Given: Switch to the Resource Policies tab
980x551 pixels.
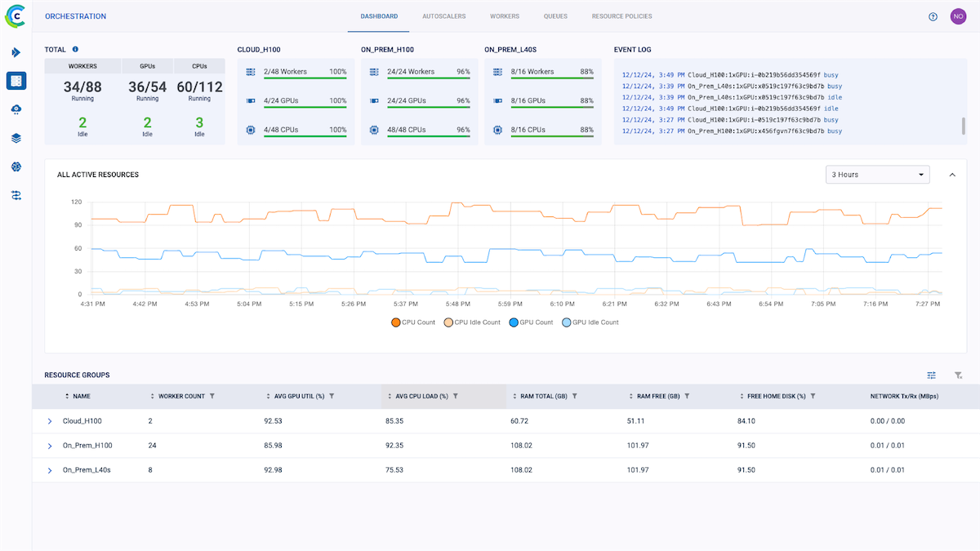Looking at the screenshot, I should click(621, 16).
